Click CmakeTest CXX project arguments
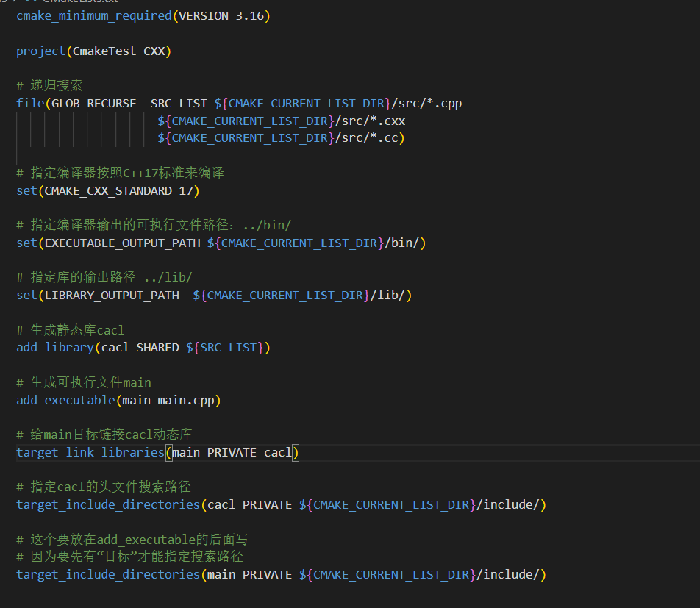The image size is (700, 608). [119, 51]
